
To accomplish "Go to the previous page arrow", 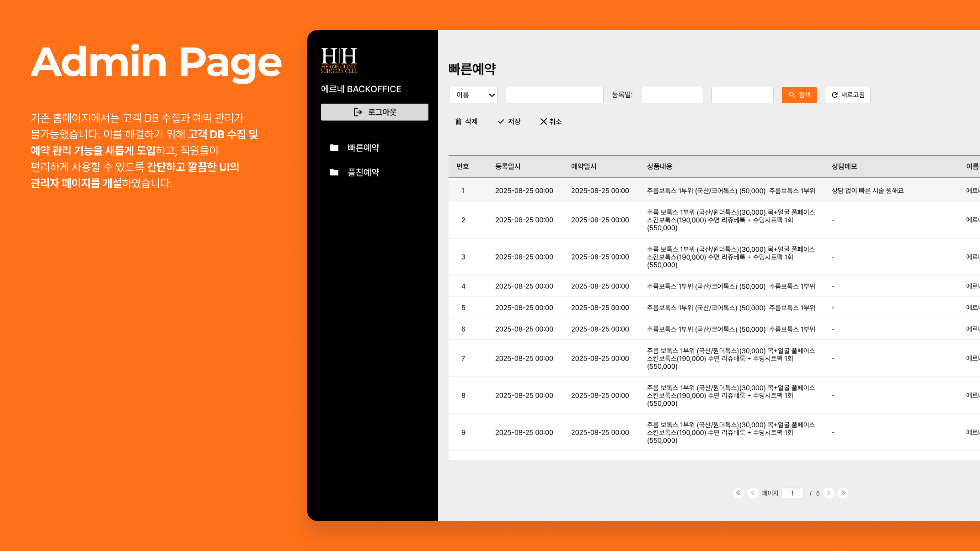I will (752, 493).
